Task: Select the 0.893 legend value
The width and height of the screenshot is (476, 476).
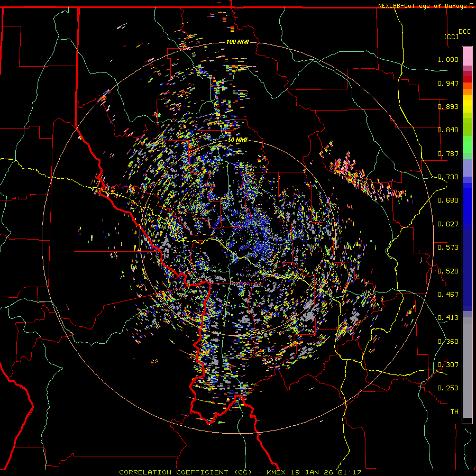Action: pos(448,106)
